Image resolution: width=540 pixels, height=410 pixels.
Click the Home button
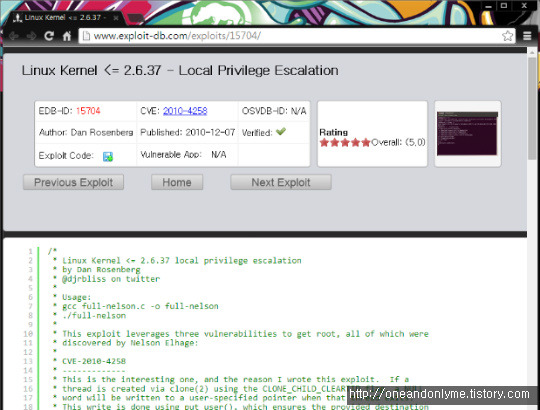[177, 182]
